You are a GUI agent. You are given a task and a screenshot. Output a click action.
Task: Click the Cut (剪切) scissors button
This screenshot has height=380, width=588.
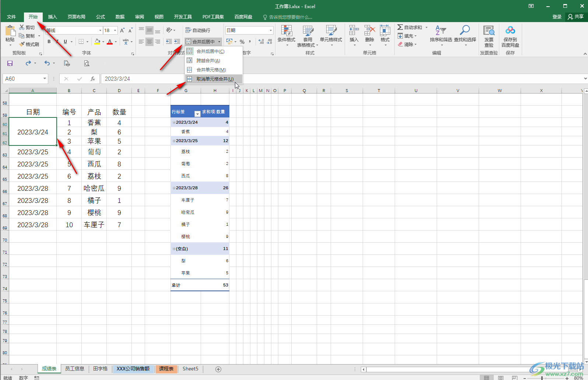click(x=27, y=27)
